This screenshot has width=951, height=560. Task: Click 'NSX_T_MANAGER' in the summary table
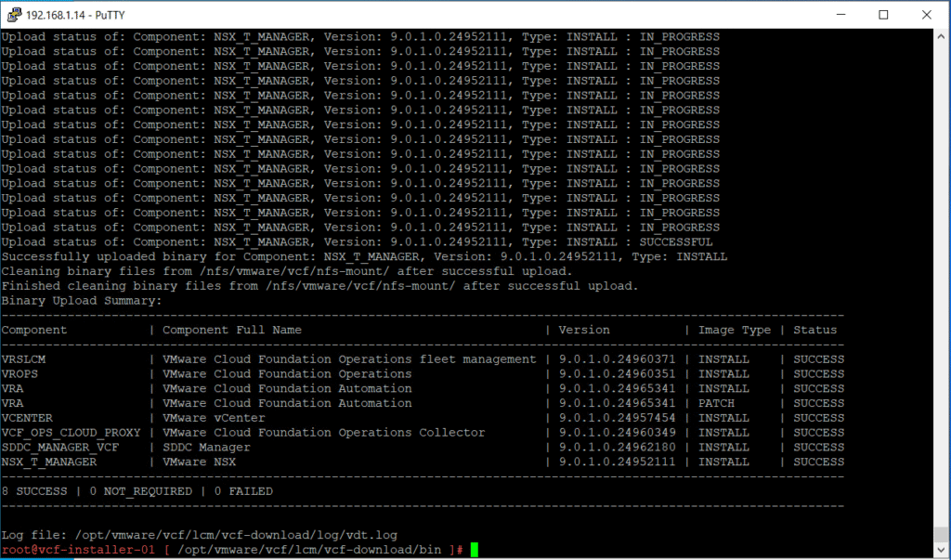coord(49,462)
